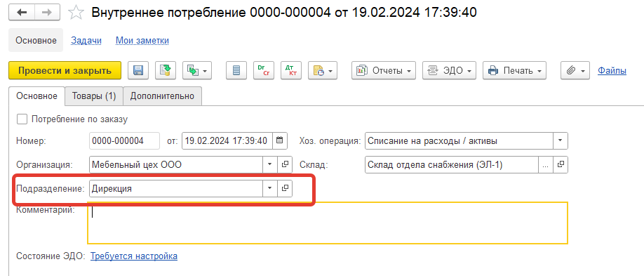Open the calendar picker for date

click(280, 140)
